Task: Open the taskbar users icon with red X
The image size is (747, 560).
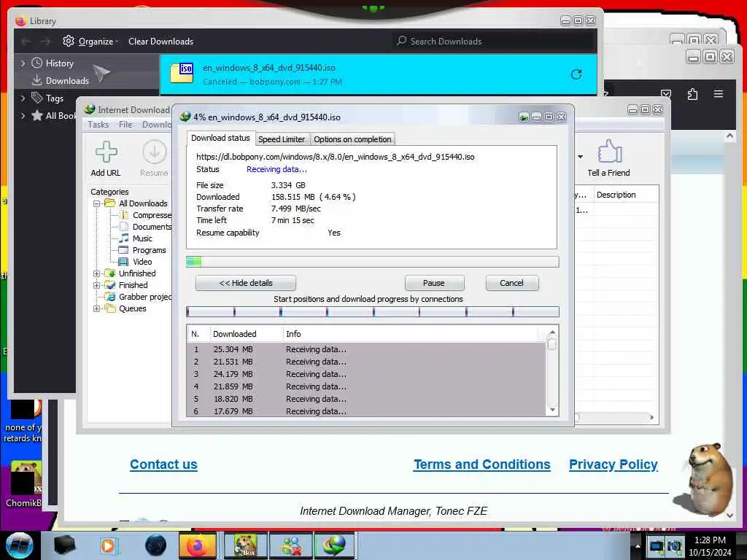Action: [290, 545]
